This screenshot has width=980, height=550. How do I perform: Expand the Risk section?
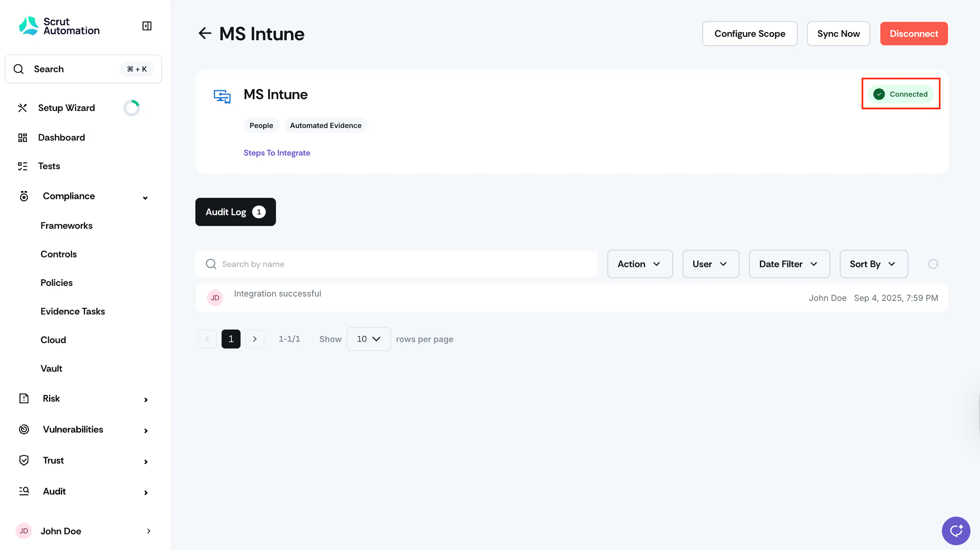(x=146, y=399)
